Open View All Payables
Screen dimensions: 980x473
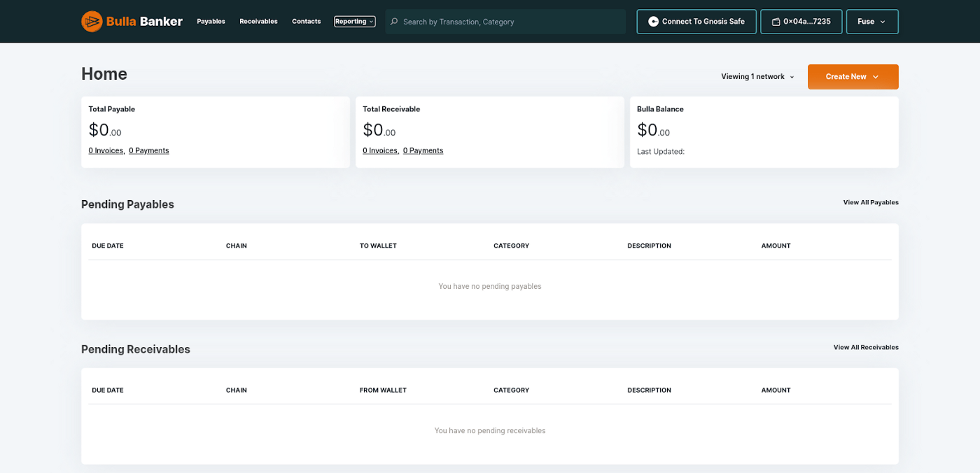point(870,202)
